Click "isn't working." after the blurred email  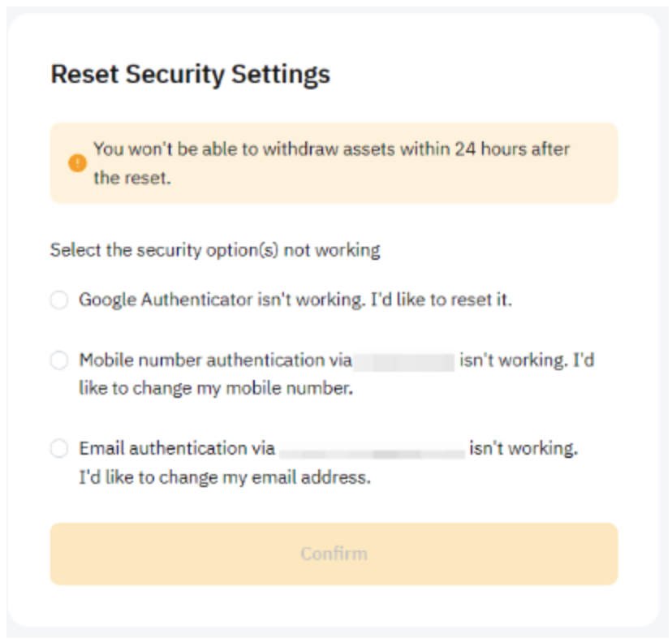click(523, 448)
